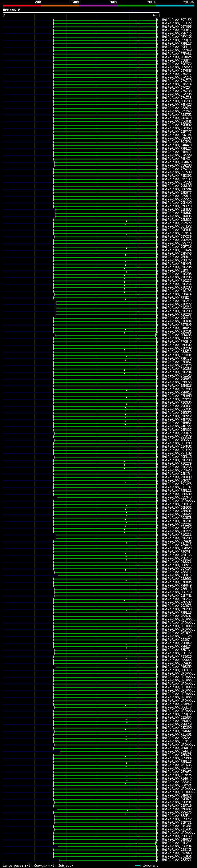Select the UniRef100_Q6XK25 label

coord(177,57)
